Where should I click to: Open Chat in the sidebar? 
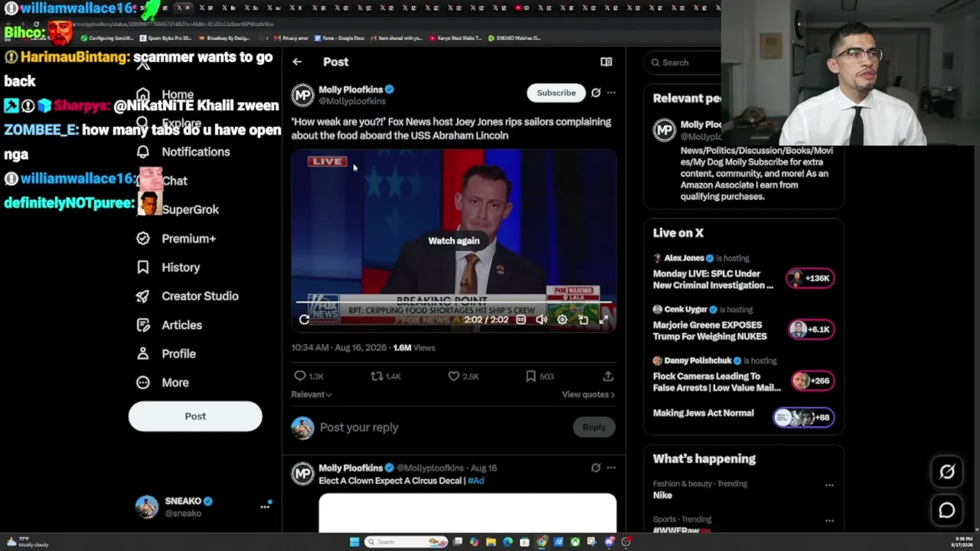(162, 181)
